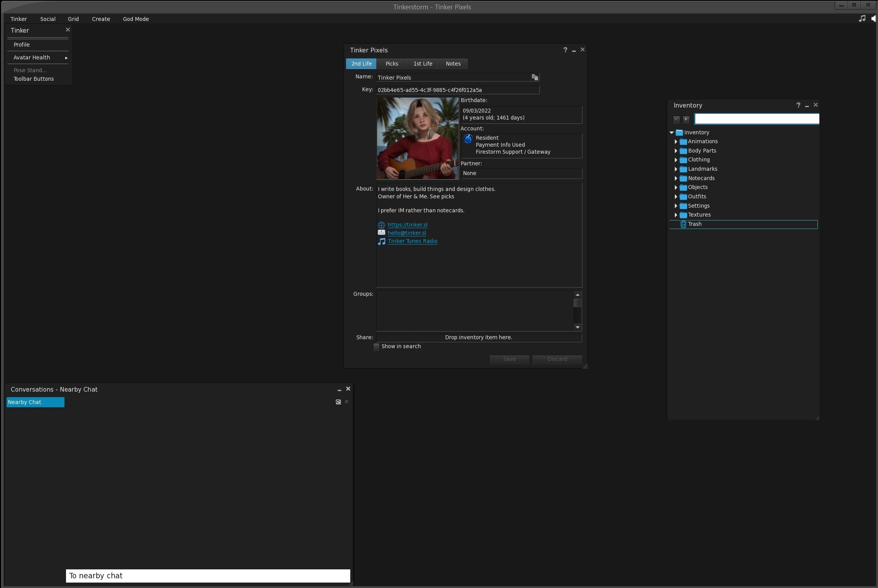Minimize the Conversations window
Image resolution: width=878 pixels, height=588 pixels.
point(339,389)
